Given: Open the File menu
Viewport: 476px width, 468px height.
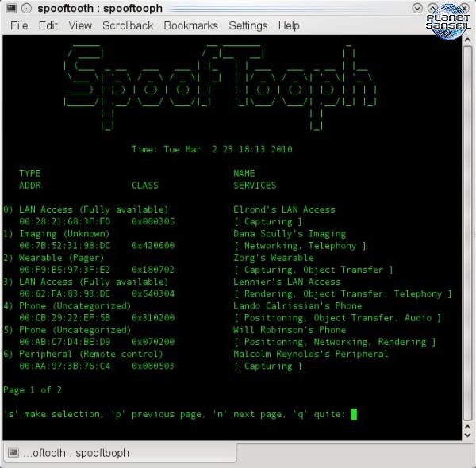Looking at the screenshot, I should tap(19, 25).
